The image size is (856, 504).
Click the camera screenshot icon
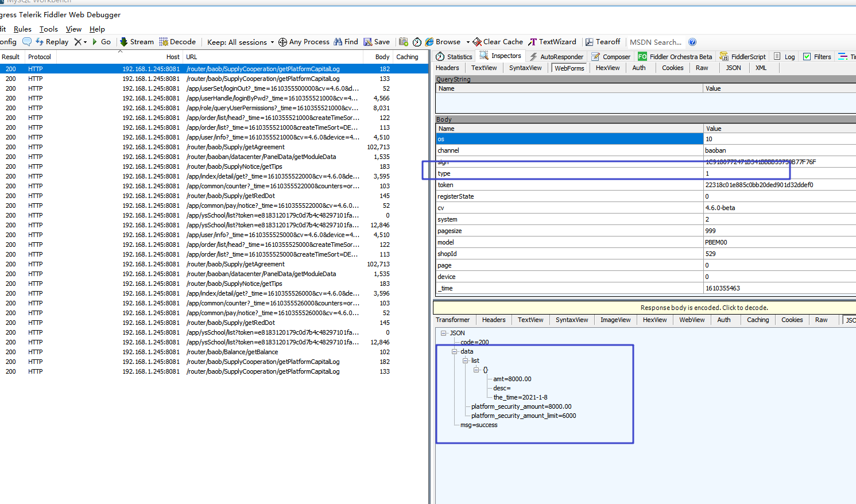coord(404,42)
